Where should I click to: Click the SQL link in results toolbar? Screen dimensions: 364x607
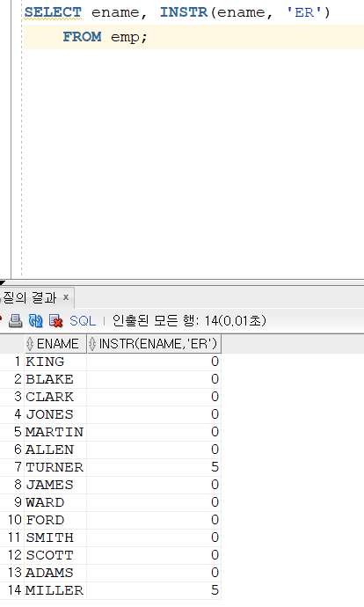pyautogui.click(x=83, y=321)
